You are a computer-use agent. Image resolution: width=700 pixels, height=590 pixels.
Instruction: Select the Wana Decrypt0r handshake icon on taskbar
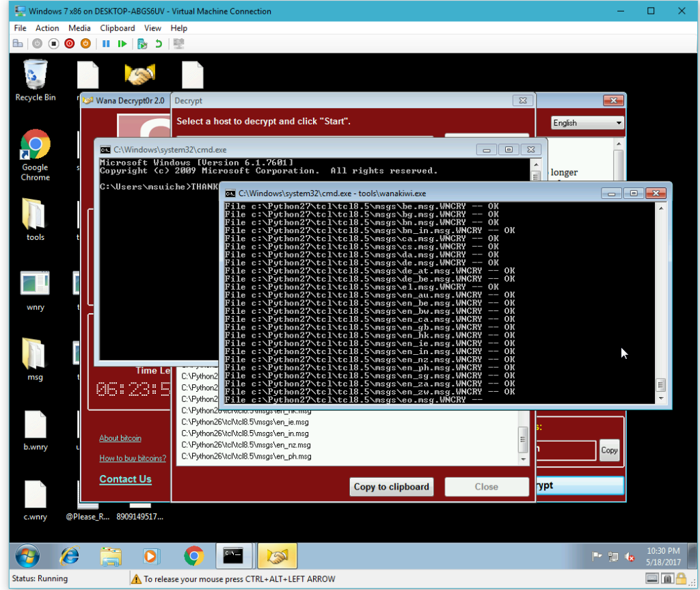pyautogui.click(x=277, y=556)
